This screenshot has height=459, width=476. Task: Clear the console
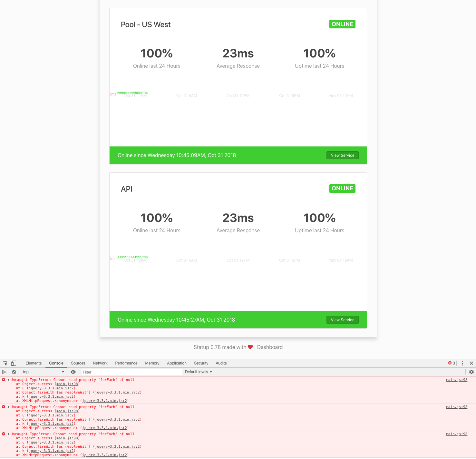[x=14, y=372]
